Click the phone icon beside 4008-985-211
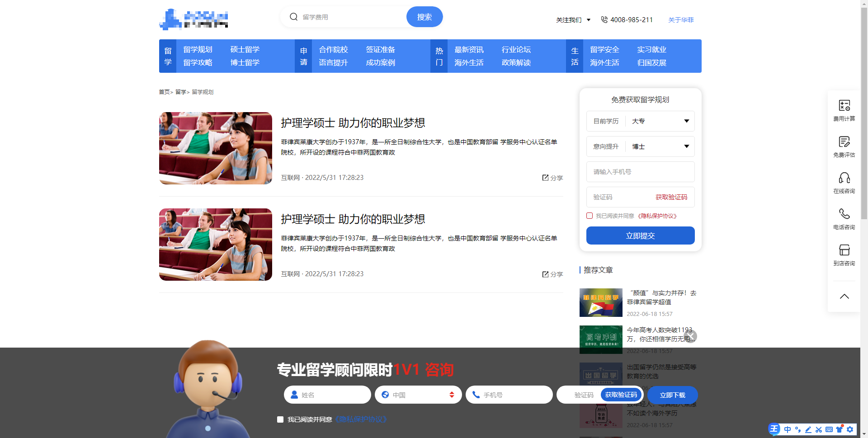 [604, 19]
